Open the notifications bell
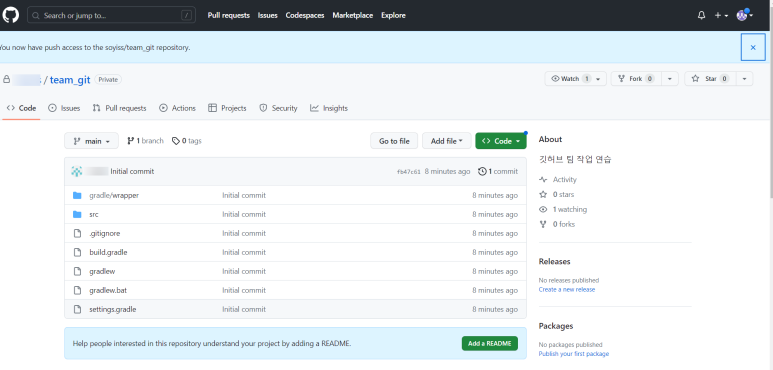Image resolution: width=773 pixels, height=370 pixels. (702, 15)
